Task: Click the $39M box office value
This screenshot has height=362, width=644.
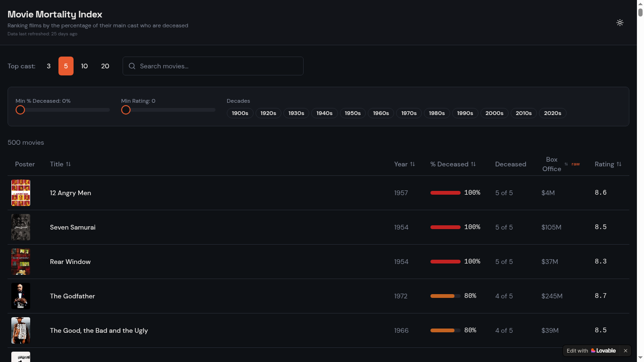Action: (550, 330)
